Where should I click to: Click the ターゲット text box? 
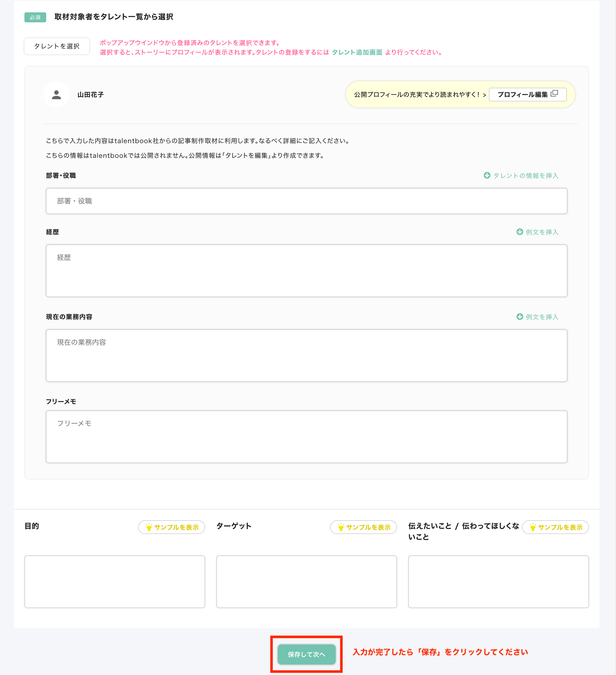306,581
